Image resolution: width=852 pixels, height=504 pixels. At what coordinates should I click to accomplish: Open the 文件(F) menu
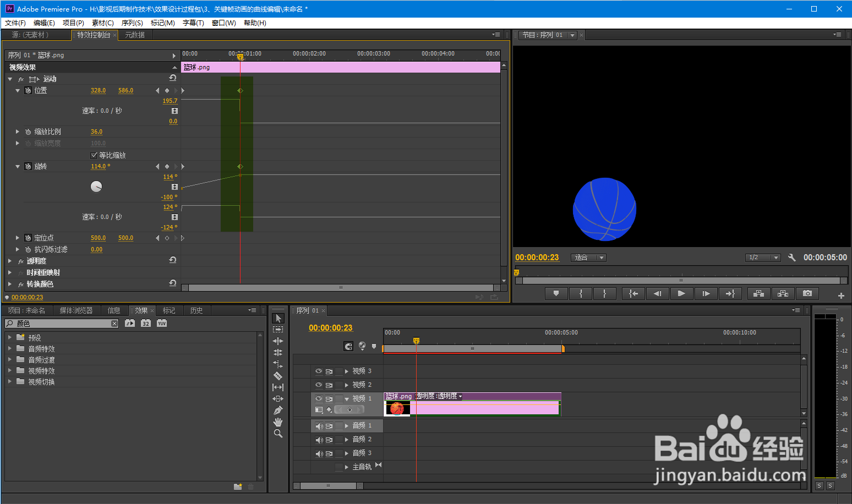click(15, 23)
